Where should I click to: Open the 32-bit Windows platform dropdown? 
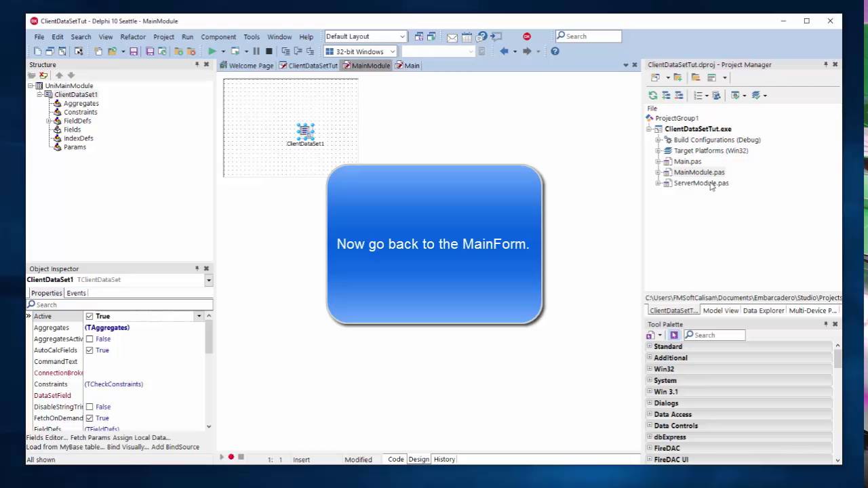coord(392,52)
